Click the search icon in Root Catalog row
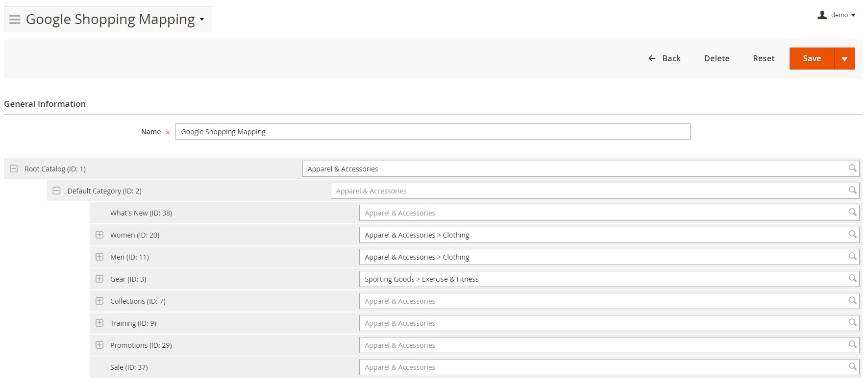Image resolution: width=868 pixels, height=384 pixels. tap(852, 168)
